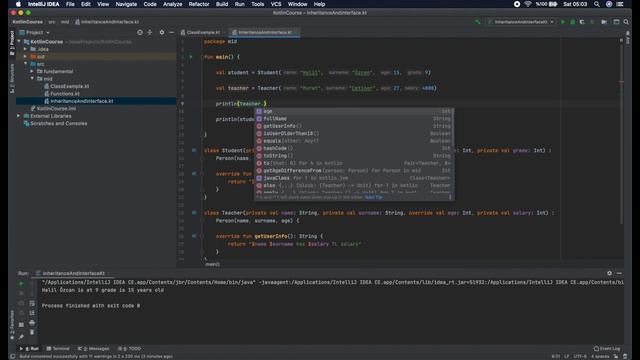Screen dimensions: 640x360
Task: Collapse all in the project panel header
Action: 150,32
